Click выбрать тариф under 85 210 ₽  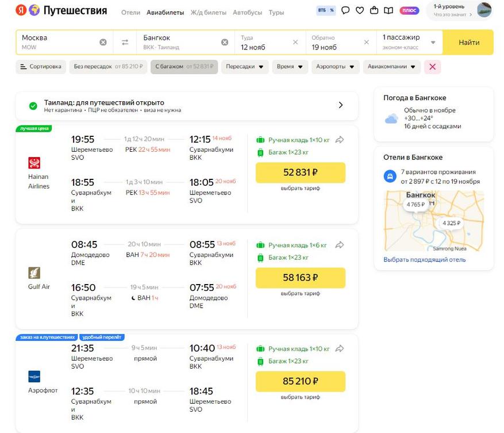click(x=300, y=397)
